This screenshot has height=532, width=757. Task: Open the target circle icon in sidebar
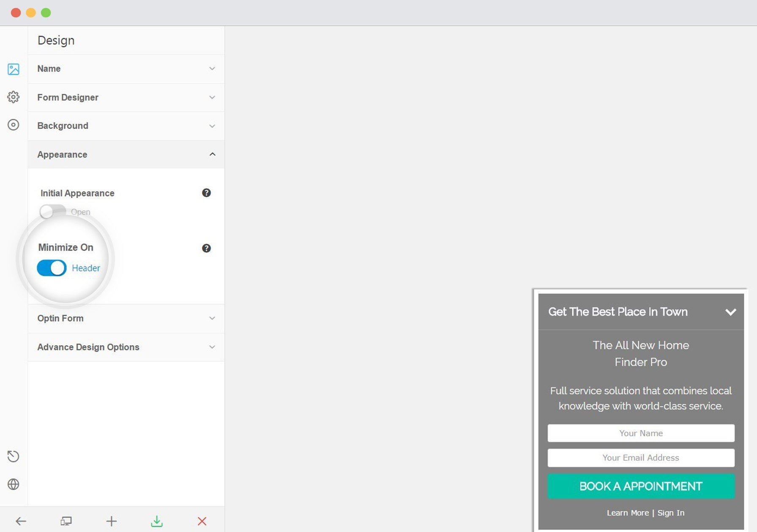14,125
